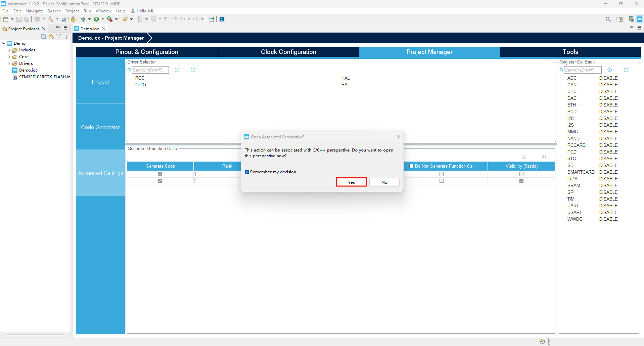Collapse the Demo project tree node
Screen dimensions: 644x346
(4, 43)
